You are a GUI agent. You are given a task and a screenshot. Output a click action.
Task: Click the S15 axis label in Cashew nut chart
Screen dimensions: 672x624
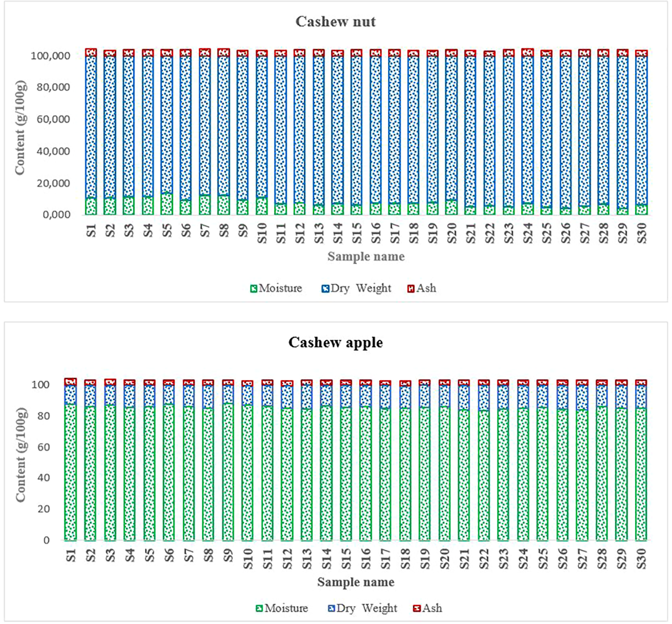point(357,233)
